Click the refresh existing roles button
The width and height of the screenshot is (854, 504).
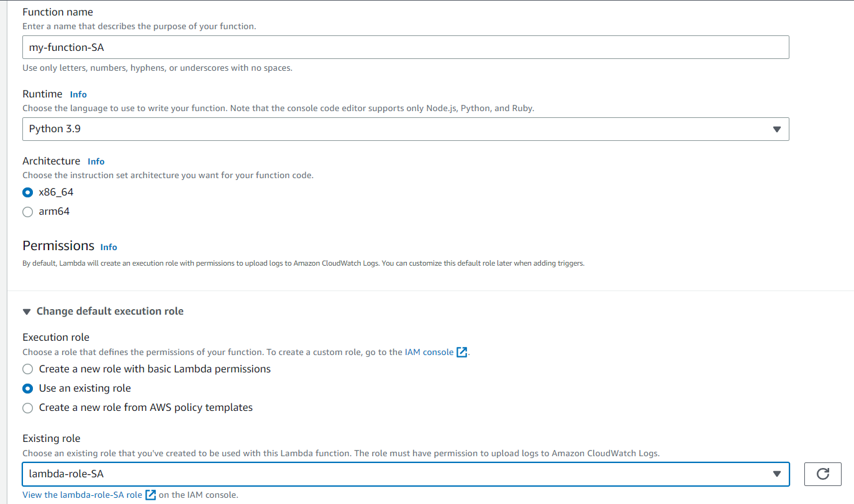[x=822, y=474]
